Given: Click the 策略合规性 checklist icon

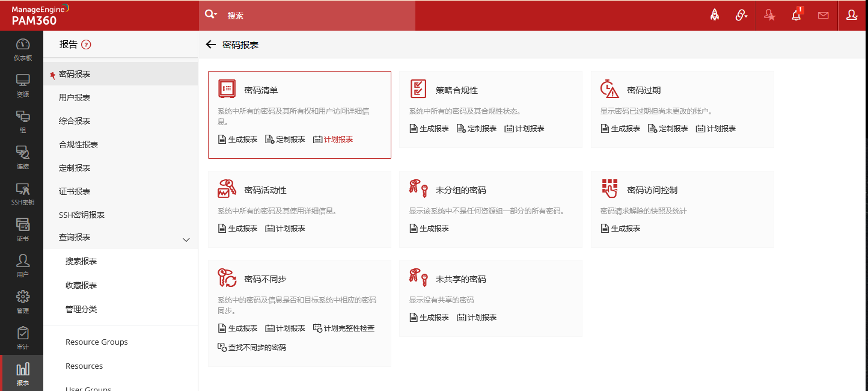Looking at the screenshot, I should tap(418, 88).
